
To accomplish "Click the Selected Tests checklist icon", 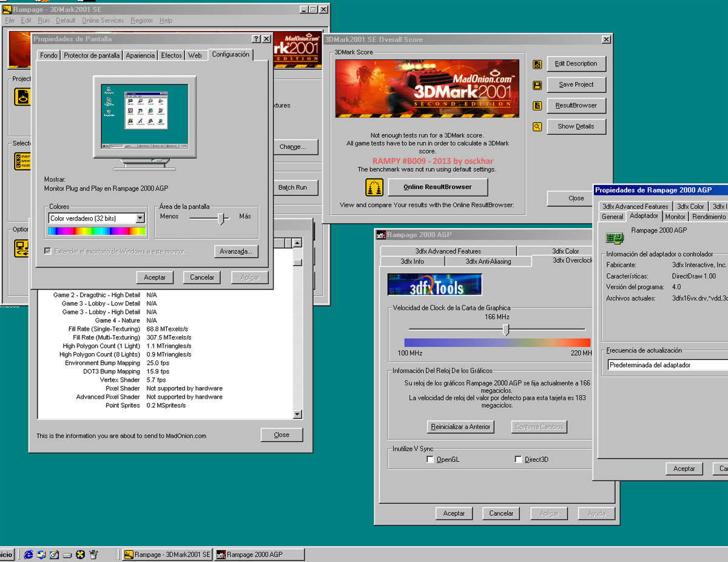I will [x=22, y=161].
